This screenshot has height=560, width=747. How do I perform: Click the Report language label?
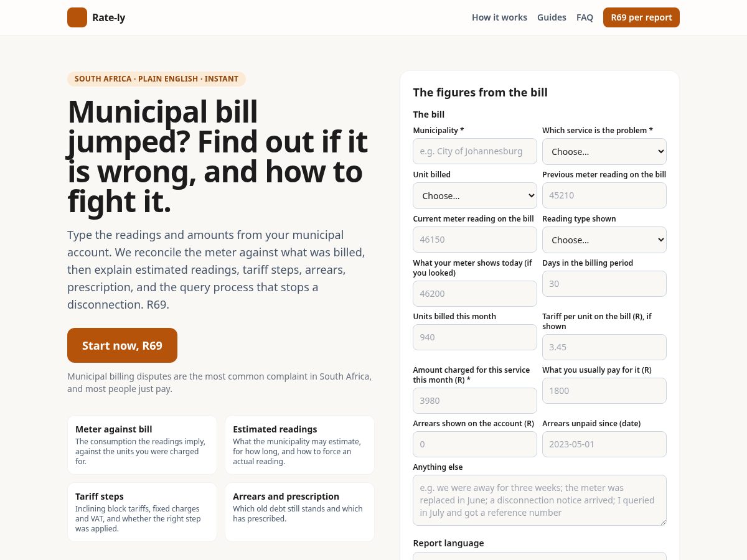(448, 543)
